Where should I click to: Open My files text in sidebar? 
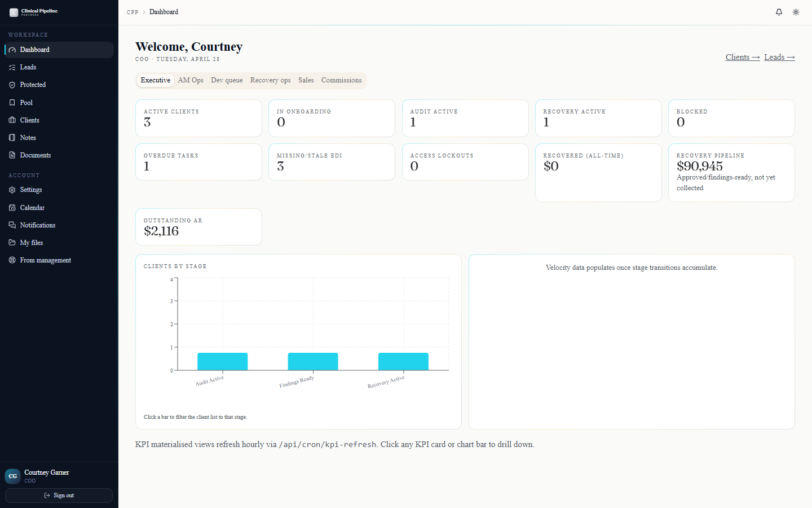click(x=32, y=243)
